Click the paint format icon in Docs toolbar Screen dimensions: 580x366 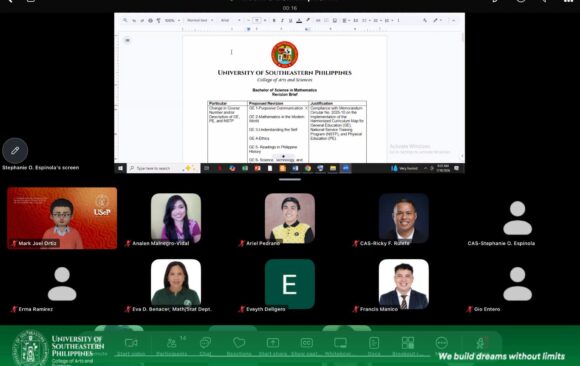pos(158,20)
